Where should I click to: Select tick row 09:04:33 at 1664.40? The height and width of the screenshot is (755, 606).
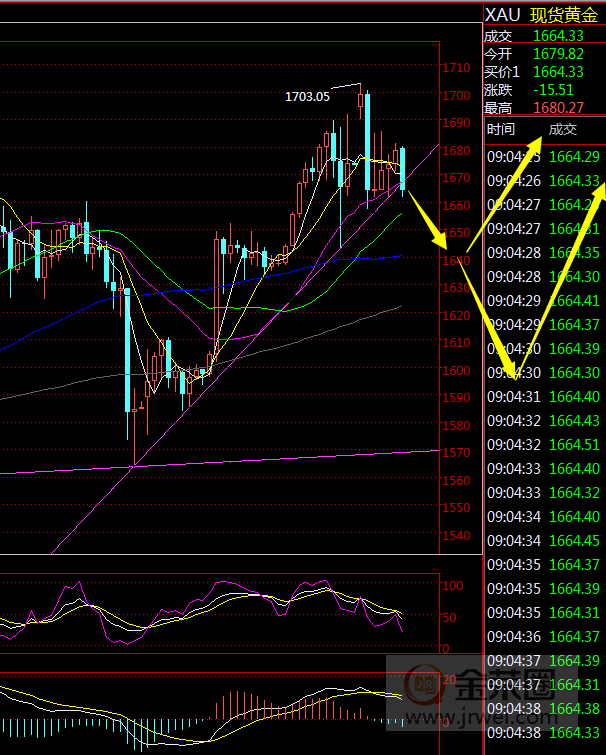tap(544, 469)
